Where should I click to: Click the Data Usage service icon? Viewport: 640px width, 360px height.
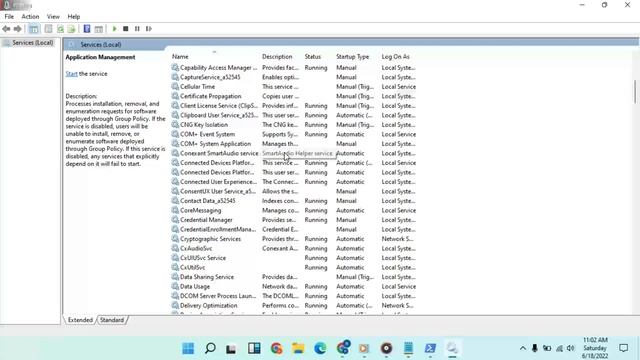pyautogui.click(x=175, y=287)
